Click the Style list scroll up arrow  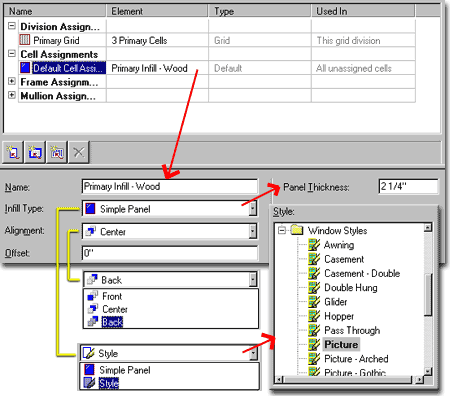click(x=428, y=228)
